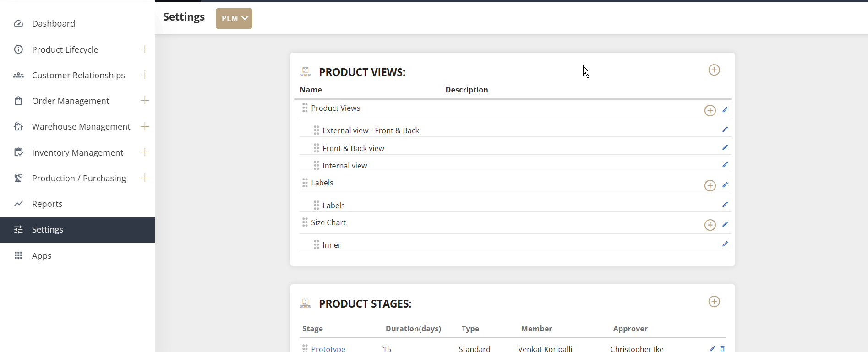Click add icon on the Size Chart row
The height and width of the screenshot is (352, 868).
[x=710, y=225]
